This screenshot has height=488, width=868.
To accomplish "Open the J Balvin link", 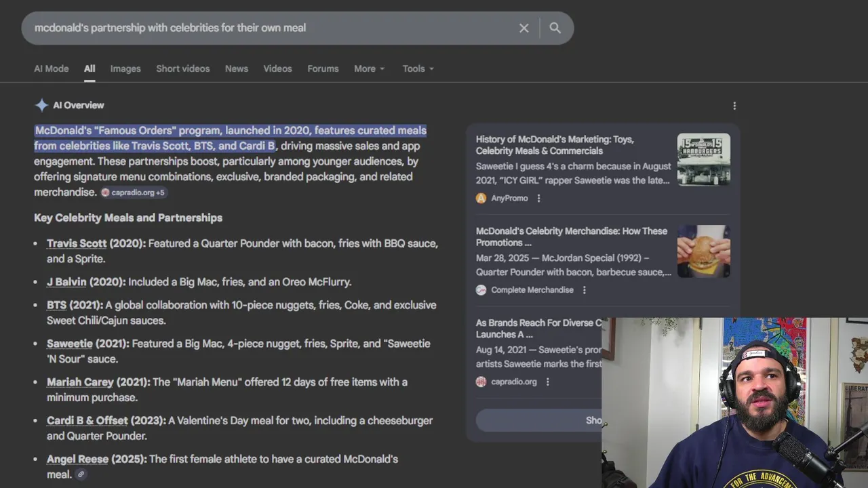I will point(66,282).
